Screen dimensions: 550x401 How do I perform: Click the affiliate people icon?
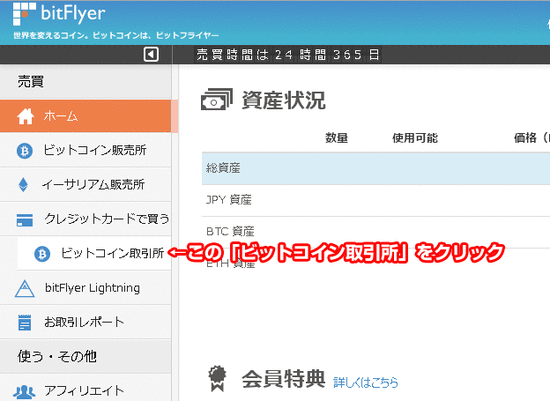tap(24, 392)
